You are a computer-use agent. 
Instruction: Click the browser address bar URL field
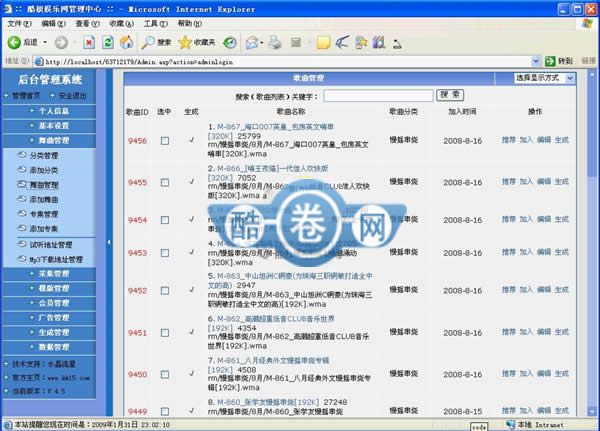[287, 61]
